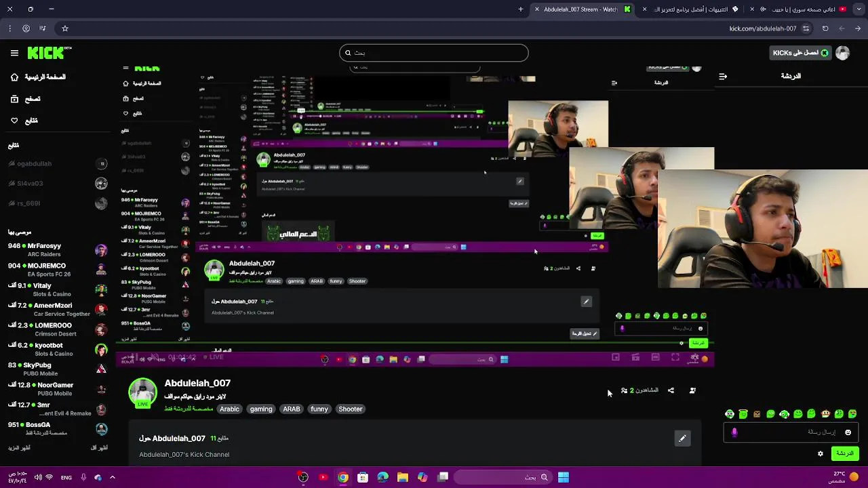Go to Home page in sidebar

pyautogui.click(x=38, y=77)
